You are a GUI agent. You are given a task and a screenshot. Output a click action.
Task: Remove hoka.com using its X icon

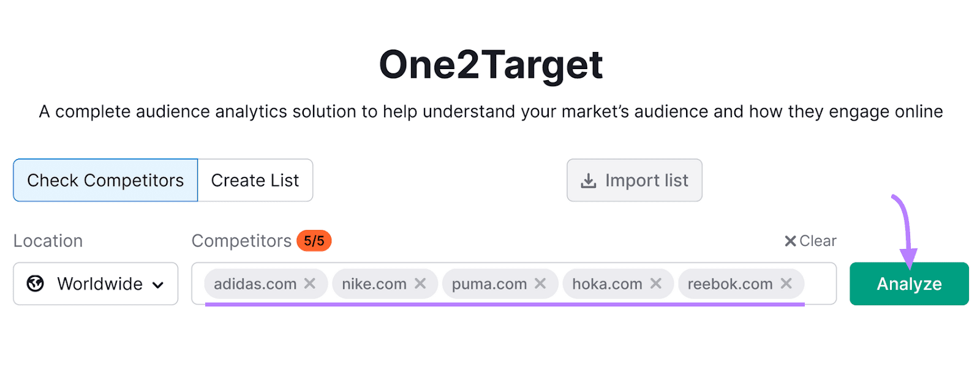[x=656, y=283]
